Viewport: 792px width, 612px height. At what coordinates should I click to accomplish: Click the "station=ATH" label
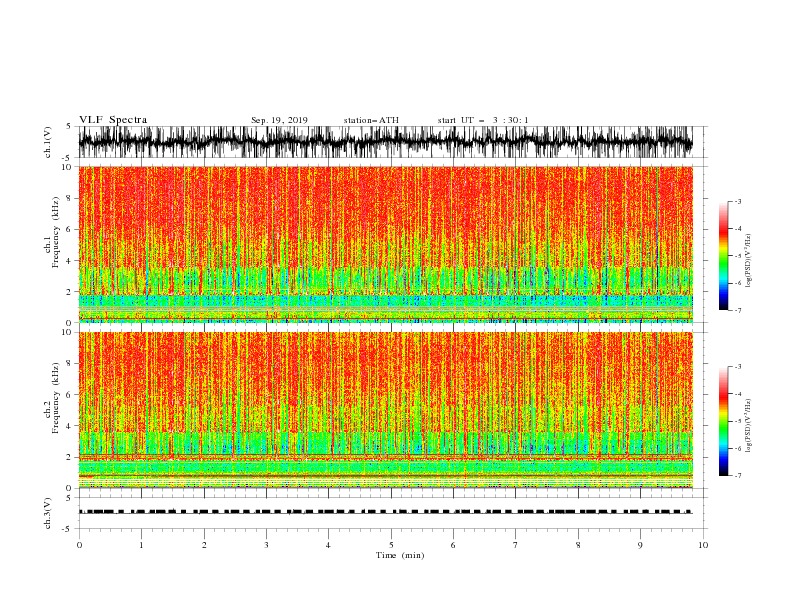click(371, 120)
